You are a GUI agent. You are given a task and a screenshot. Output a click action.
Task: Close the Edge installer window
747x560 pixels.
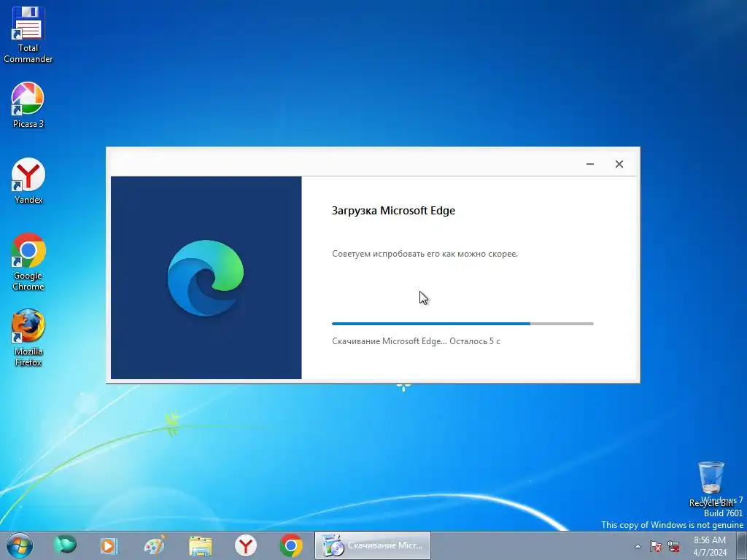click(619, 164)
